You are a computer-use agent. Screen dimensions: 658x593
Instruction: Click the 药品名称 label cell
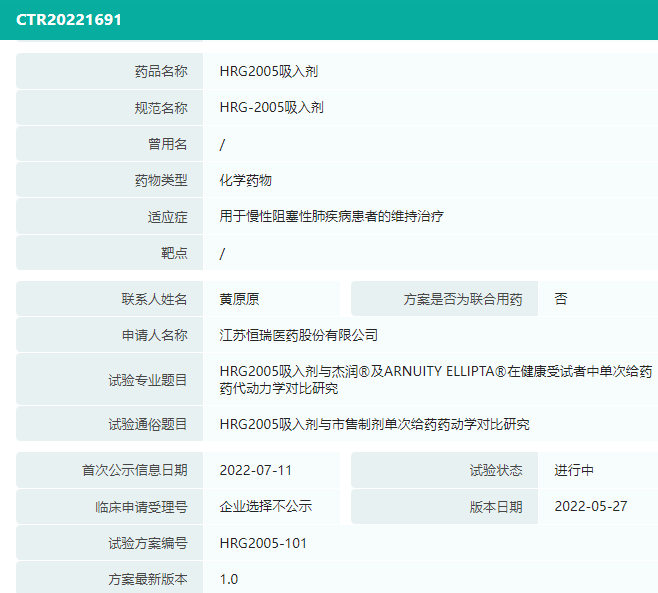pos(110,71)
